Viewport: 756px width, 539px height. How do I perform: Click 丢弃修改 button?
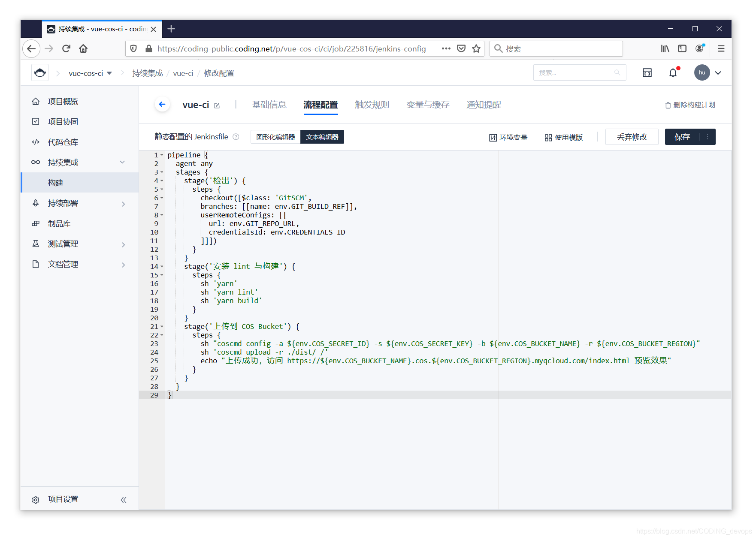(x=632, y=137)
